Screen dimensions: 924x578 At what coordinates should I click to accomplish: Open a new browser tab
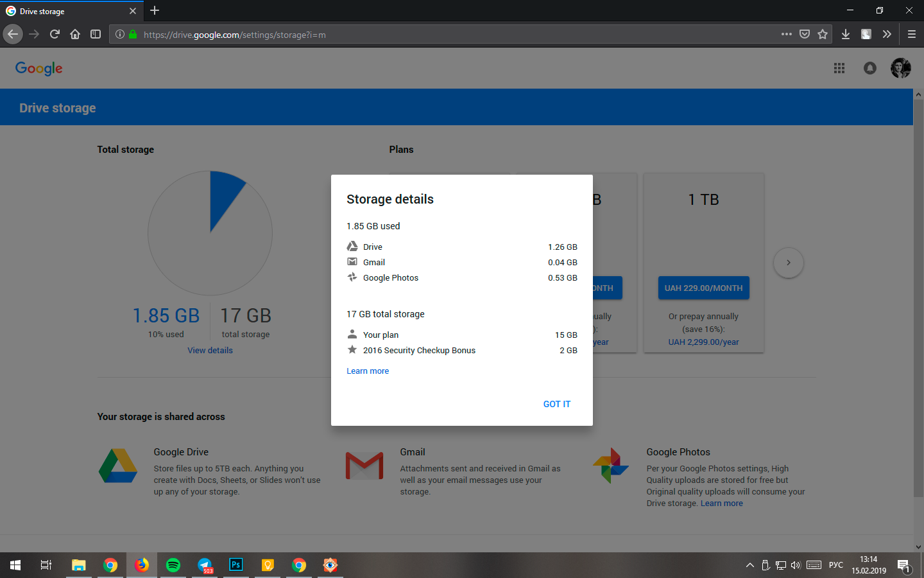[x=155, y=10]
